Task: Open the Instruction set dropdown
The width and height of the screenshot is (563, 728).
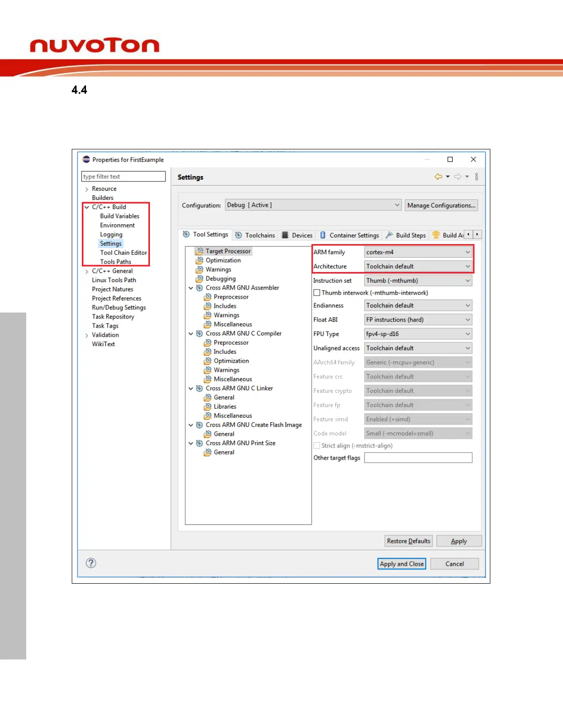Action: 418,281
